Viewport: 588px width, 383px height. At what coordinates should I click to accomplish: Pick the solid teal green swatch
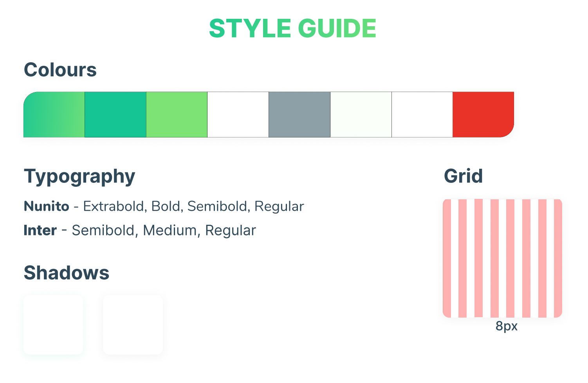(x=115, y=115)
